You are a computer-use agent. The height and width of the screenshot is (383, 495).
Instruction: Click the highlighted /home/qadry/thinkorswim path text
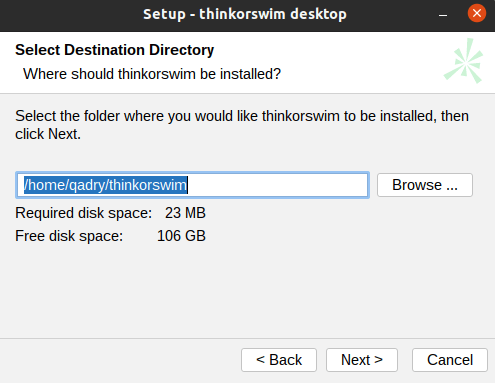click(x=106, y=185)
